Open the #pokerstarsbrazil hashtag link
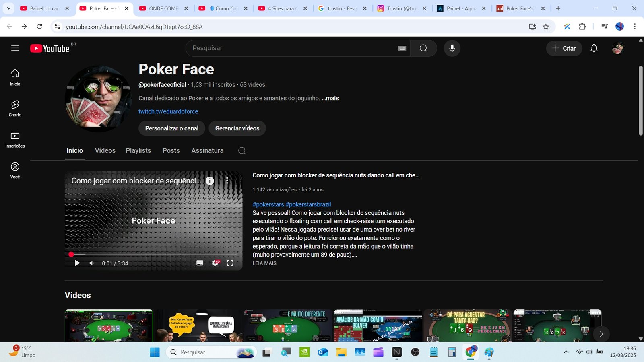The width and height of the screenshot is (644, 362). point(308,204)
